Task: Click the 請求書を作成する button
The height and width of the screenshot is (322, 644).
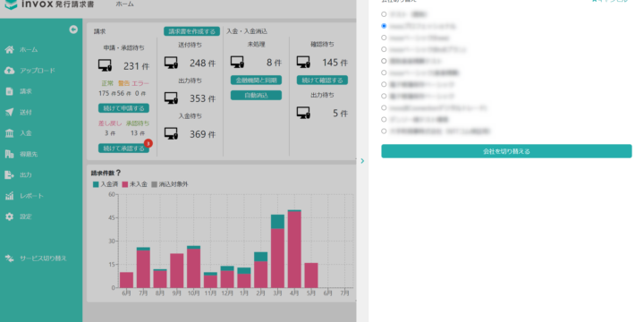Action: tap(191, 31)
